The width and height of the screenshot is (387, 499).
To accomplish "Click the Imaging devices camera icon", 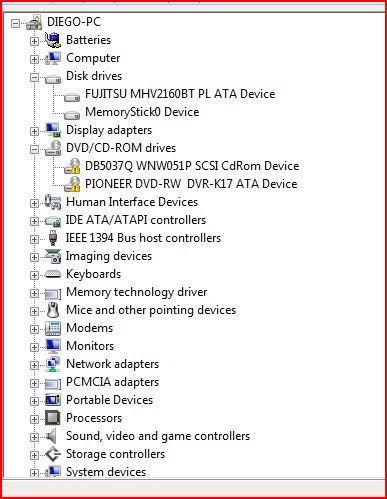I will click(53, 256).
